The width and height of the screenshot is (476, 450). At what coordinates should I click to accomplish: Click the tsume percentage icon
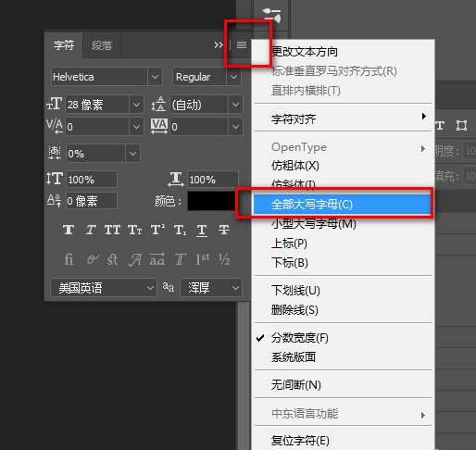pyautogui.click(x=55, y=153)
